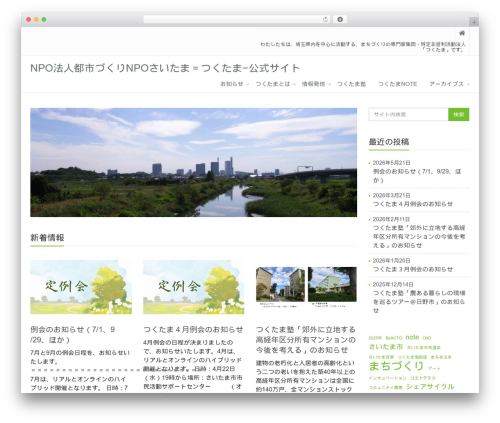Open a new browser tab with plus
Image resolution: width=500 pixels, height=423 pixels.
pyautogui.click(x=474, y=22)
